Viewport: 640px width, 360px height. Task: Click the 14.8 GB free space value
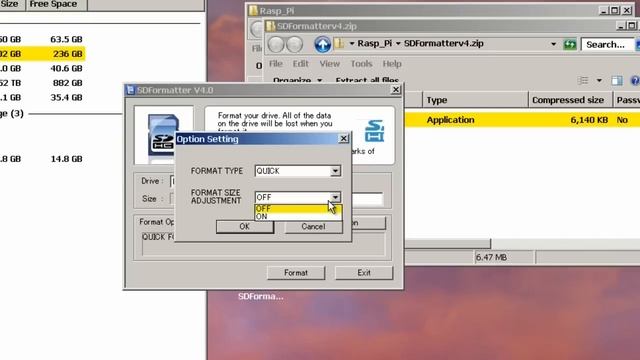click(x=66, y=159)
